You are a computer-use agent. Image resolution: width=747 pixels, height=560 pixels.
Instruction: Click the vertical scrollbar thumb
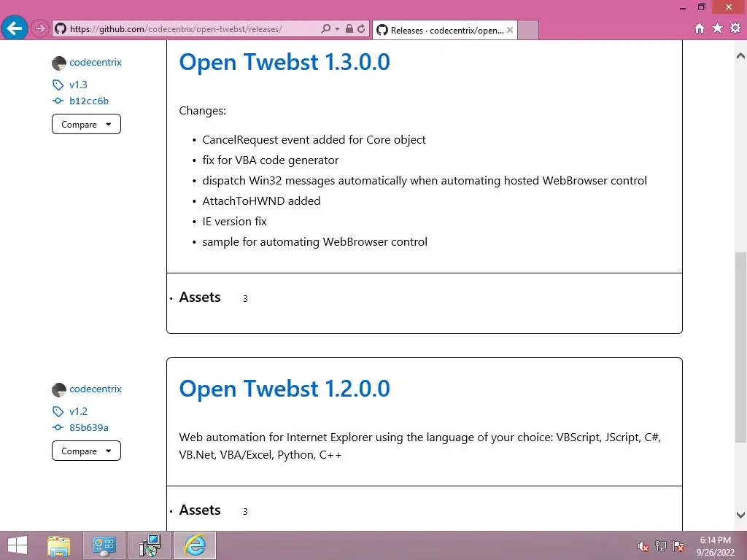point(741,348)
